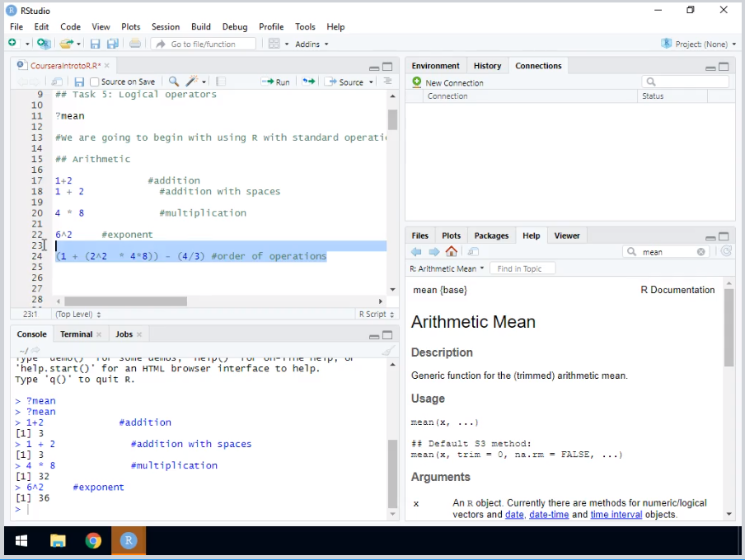Click the save all documents icon
Screen dimensions: 745x560
click(x=112, y=44)
